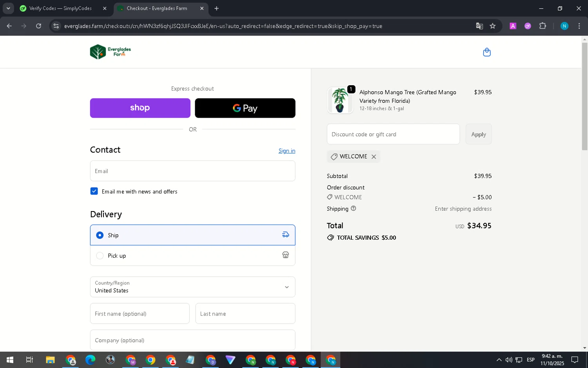Launch Microsoft Edge from the taskbar
The width and height of the screenshot is (588, 368).
tap(90, 360)
